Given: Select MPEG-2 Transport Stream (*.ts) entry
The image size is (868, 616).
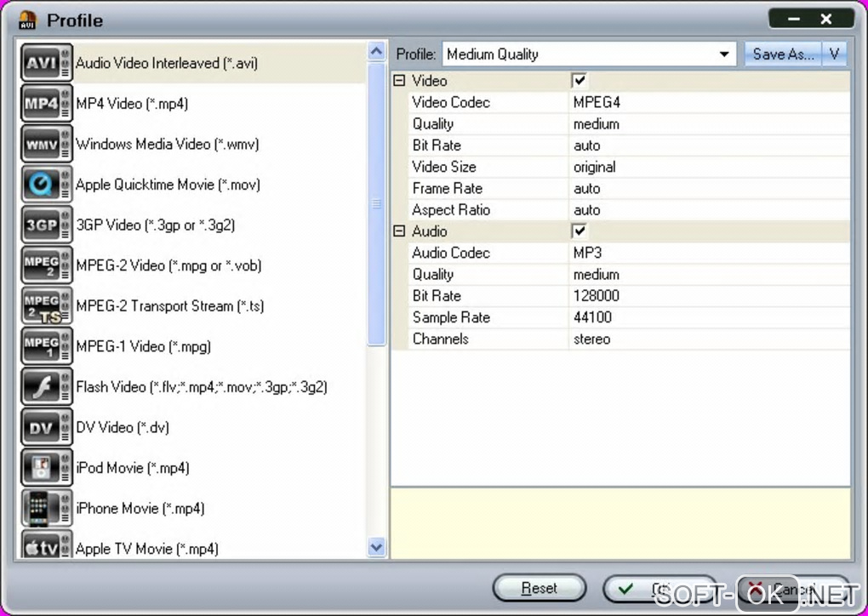Looking at the screenshot, I should 192,305.
